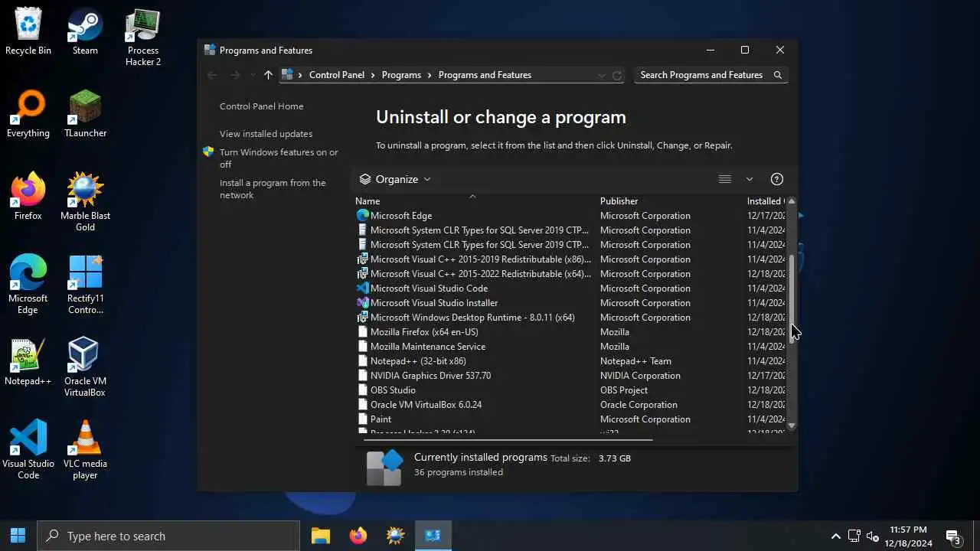The height and width of the screenshot is (551, 980).
Task: Open the Organize dropdown menu
Action: pos(395,179)
